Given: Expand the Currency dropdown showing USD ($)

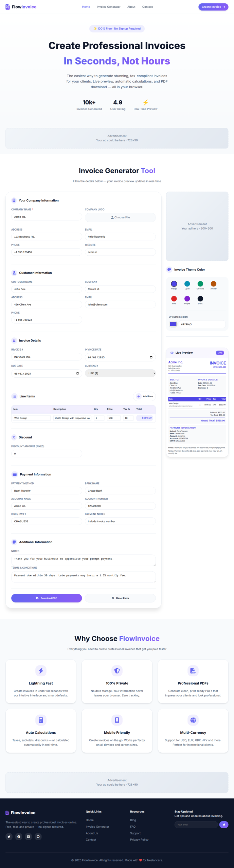Looking at the screenshot, I should 120,373.
